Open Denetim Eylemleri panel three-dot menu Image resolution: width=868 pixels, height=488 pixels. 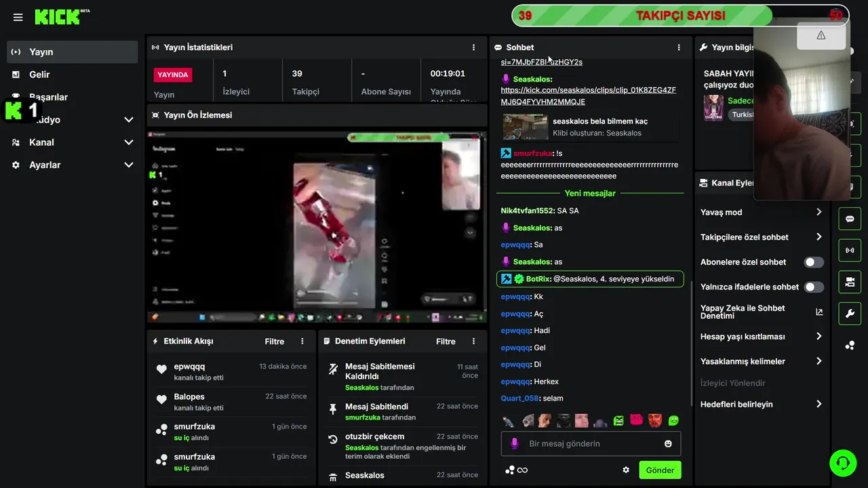coord(473,341)
